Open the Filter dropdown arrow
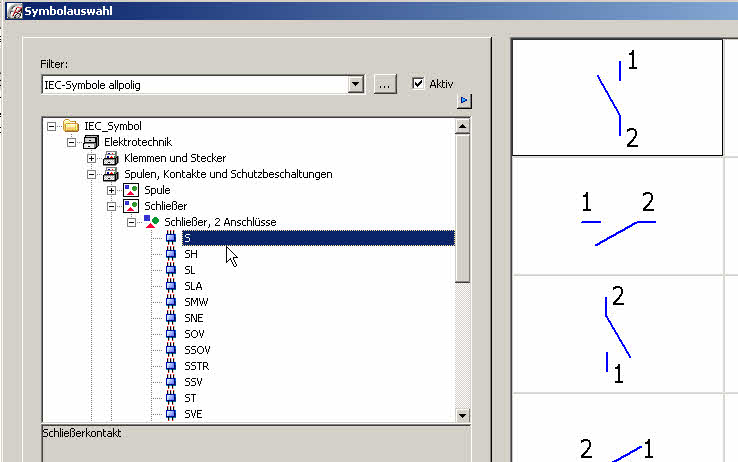Viewport: 738px width, 462px height. point(356,85)
